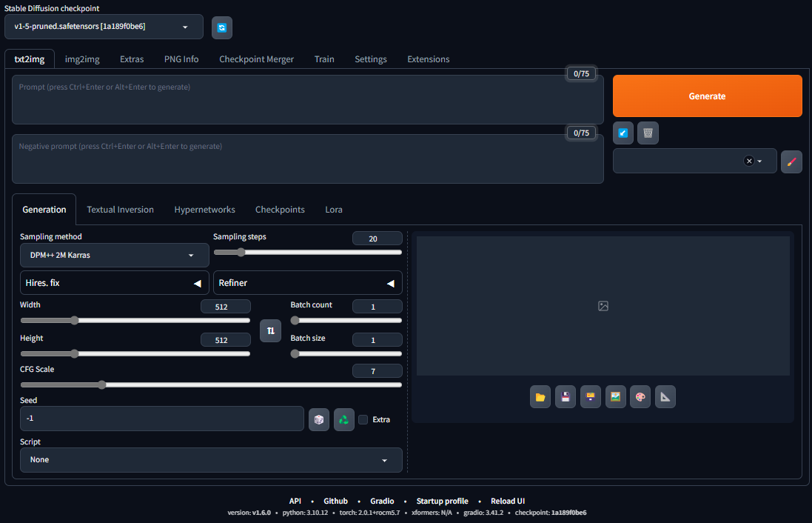This screenshot has height=523, width=812.
Task: Open the PNG Info tab
Action: 181,59
